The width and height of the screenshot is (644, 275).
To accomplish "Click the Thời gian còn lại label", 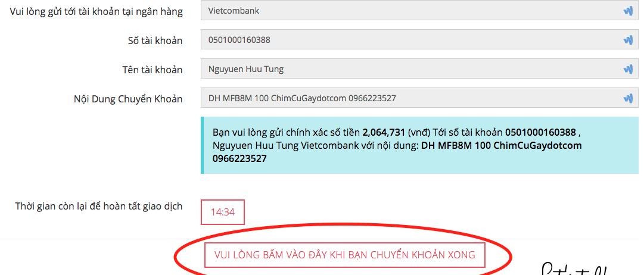I will pos(98,206).
